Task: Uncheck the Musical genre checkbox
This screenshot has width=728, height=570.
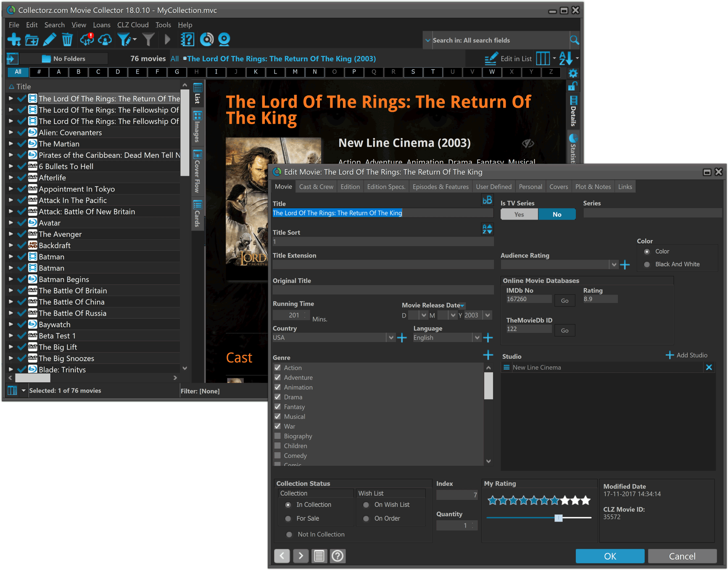Action: point(277,416)
